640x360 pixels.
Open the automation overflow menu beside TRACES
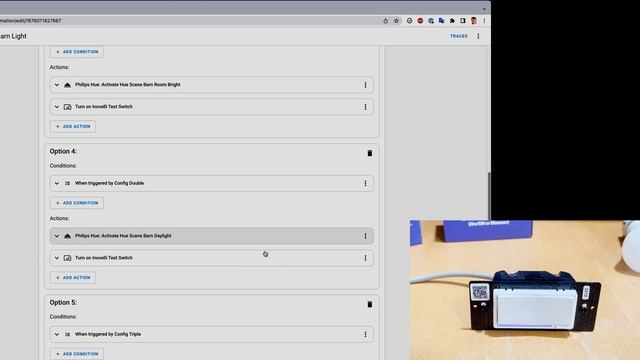[478, 36]
